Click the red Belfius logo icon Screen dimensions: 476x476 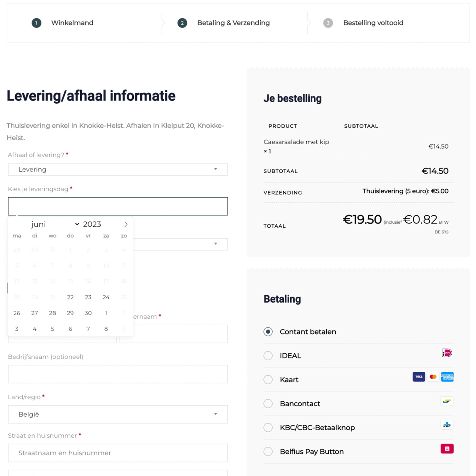[x=447, y=449]
